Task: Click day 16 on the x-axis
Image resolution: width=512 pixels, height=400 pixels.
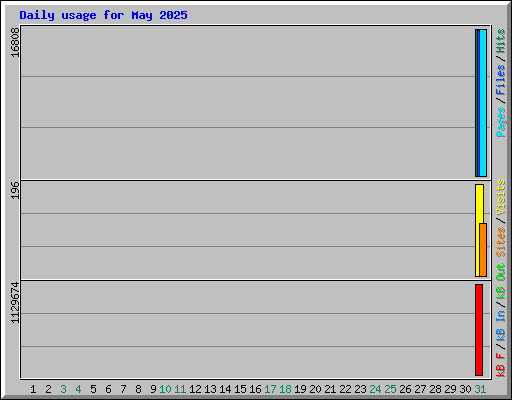Action: click(x=255, y=389)
